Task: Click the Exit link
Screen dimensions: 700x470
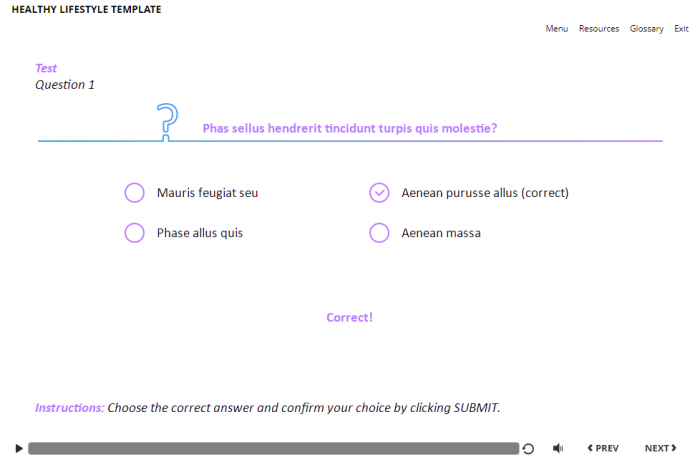Action: [x=681, y=29]
